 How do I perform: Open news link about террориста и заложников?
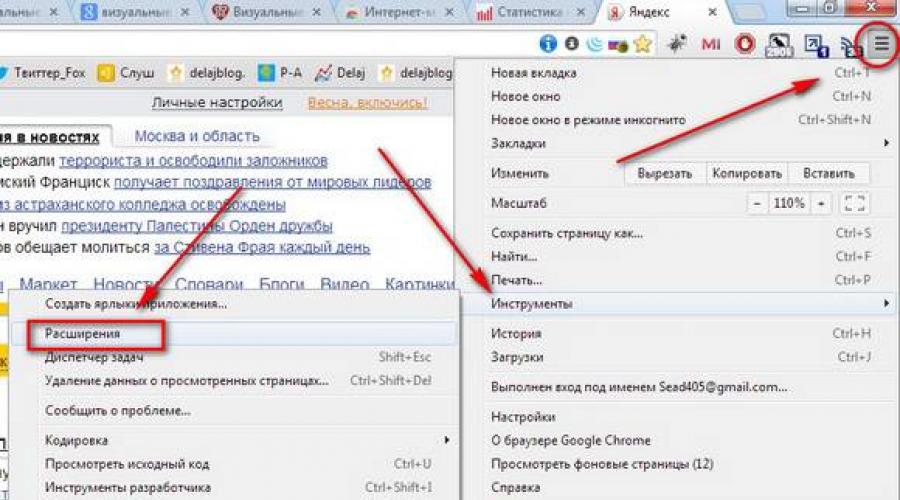(193, 161)
